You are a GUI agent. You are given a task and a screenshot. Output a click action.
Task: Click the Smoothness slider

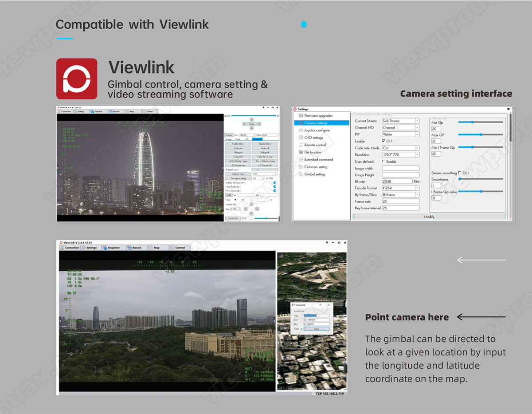[481, 179]
